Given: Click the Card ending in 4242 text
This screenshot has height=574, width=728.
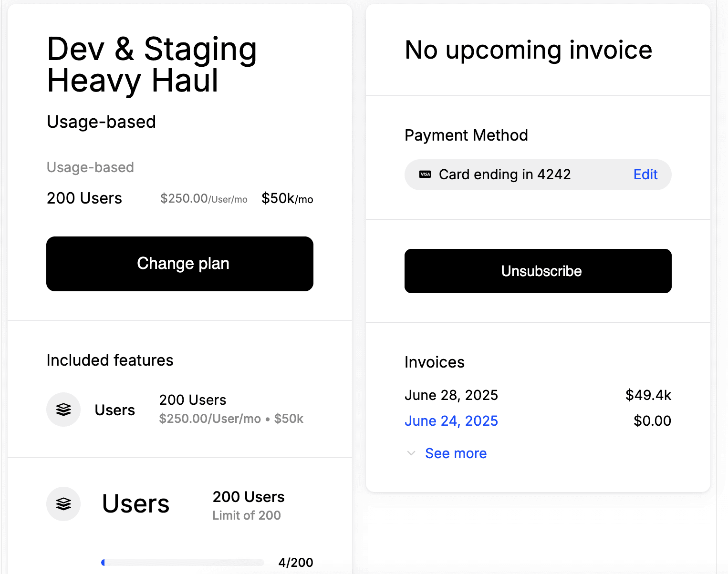Looking at the screenshot, I should pos(504,174).
